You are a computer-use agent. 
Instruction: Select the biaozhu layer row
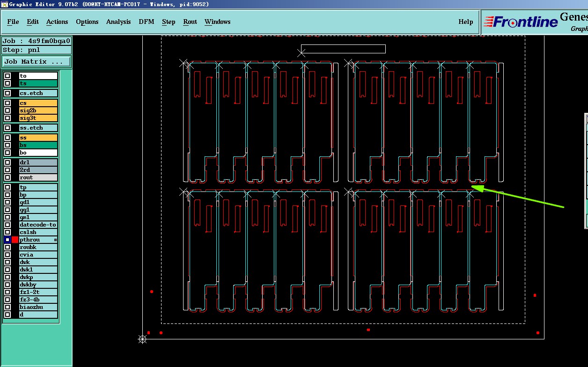38,307
